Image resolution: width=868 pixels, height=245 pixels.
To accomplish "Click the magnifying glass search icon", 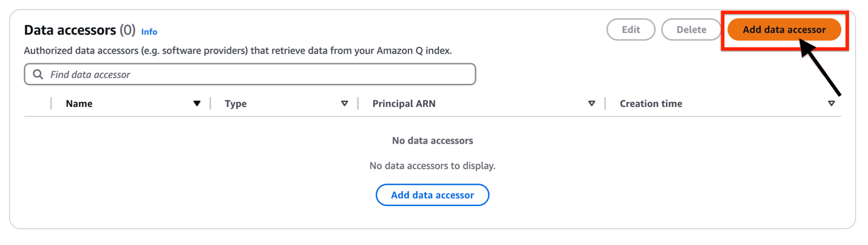I will [x=38, y=75].
